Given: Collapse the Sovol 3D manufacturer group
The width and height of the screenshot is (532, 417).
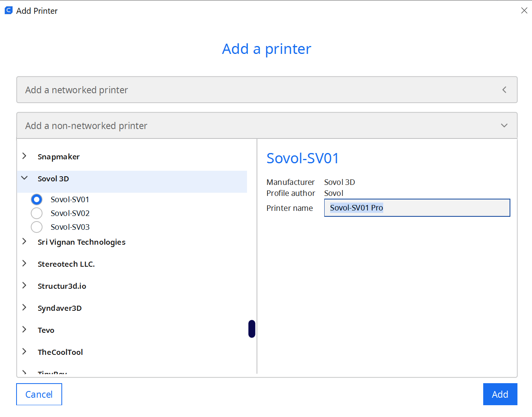Looking at the screenshot, I should 24,178.
